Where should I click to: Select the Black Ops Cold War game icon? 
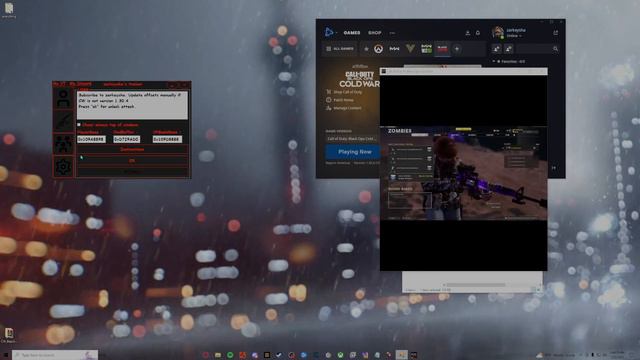(x=442, y=49)
